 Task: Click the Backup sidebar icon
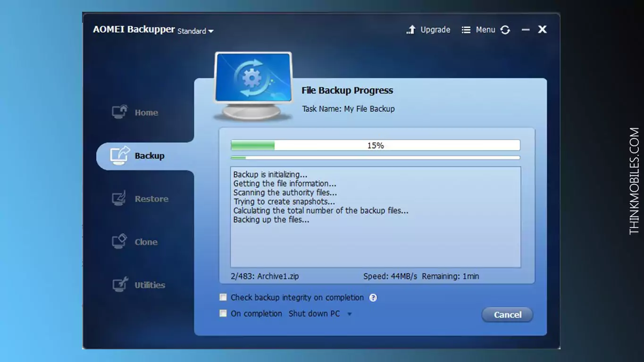[119, 155]
